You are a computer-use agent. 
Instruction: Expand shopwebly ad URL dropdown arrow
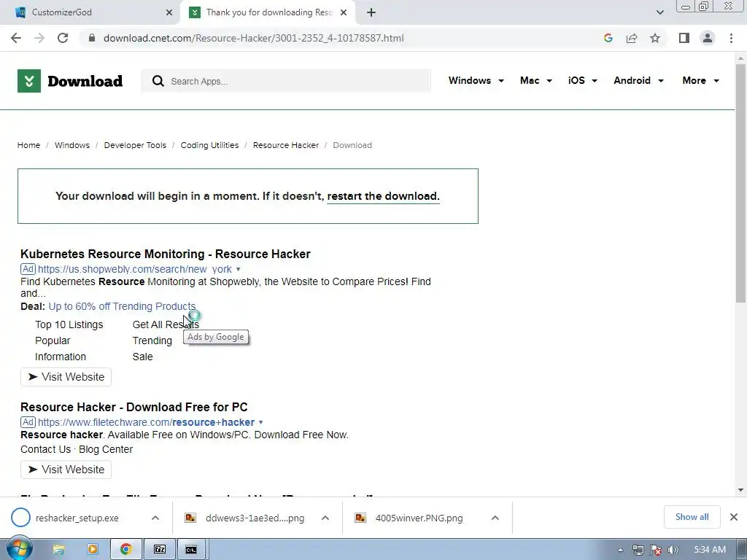point(239,269)
